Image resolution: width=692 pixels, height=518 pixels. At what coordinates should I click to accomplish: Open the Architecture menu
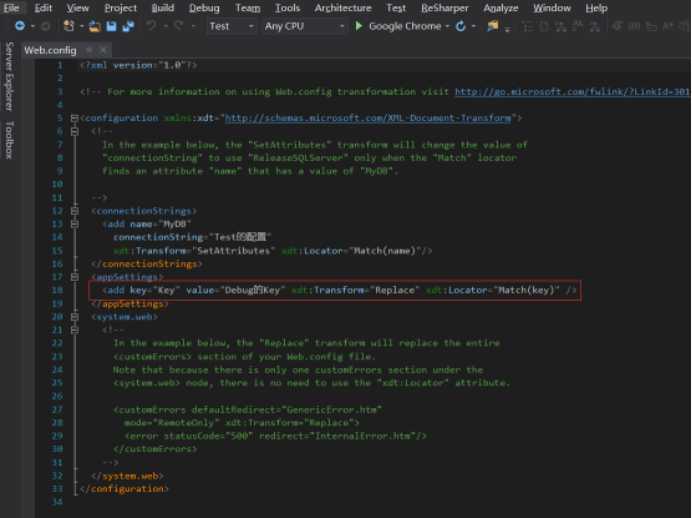coord(343,8)
